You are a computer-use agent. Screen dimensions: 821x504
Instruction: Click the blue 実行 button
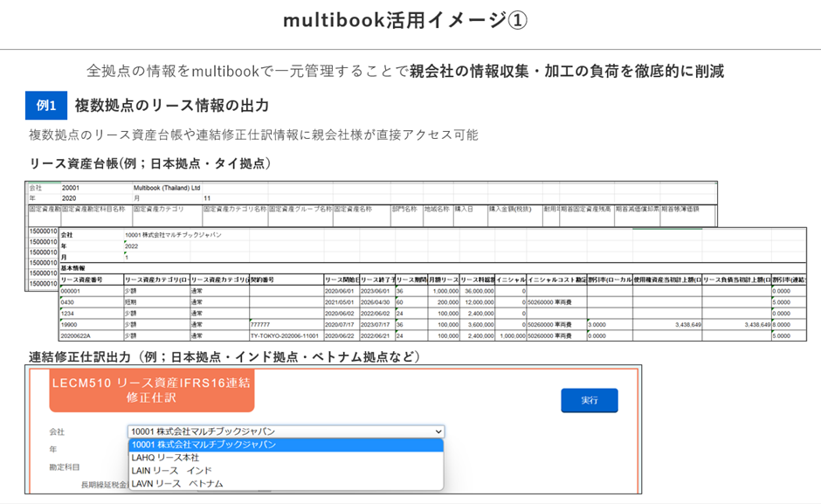coord(589,400)
